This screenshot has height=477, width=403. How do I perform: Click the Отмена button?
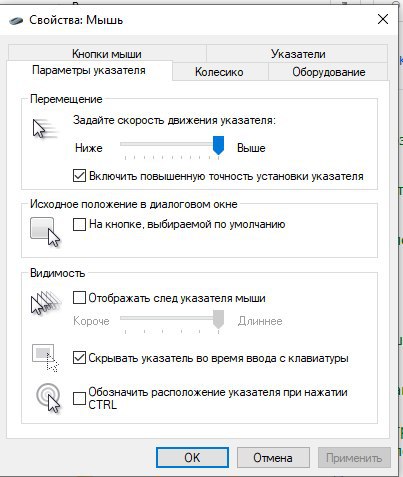point(273,458)
